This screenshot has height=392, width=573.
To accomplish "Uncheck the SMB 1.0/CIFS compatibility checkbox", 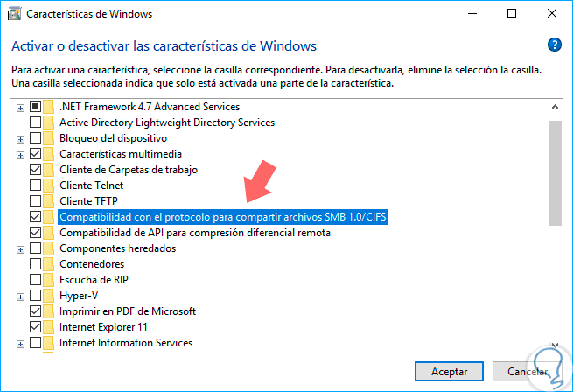I will click(x=35, y=217).
